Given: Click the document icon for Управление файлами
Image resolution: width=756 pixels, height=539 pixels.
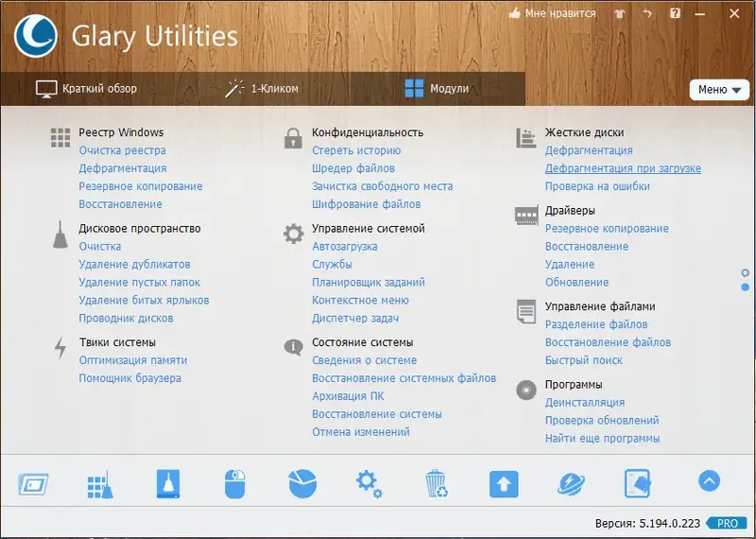Looking at the screenshot, I should pyautogui.click(x=526, y=312).
